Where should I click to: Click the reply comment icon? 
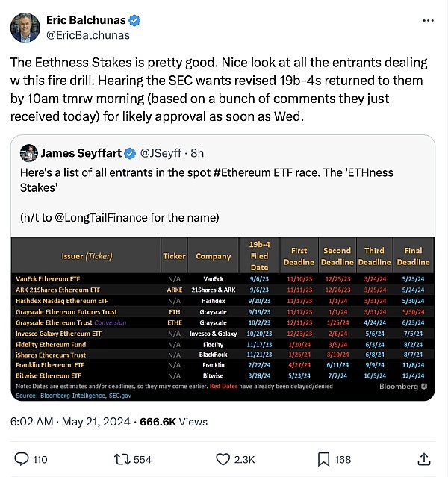tap(22, 458)
